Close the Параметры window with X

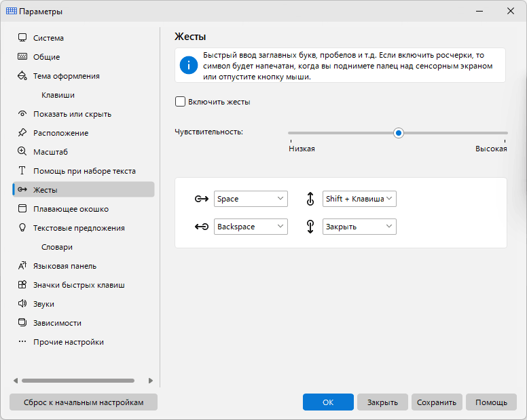pyautogui.click(x=510, y=11)
